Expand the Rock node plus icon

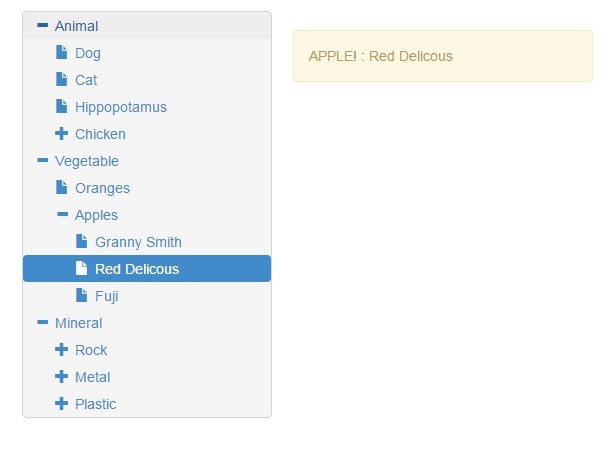[x=62, y=350]
